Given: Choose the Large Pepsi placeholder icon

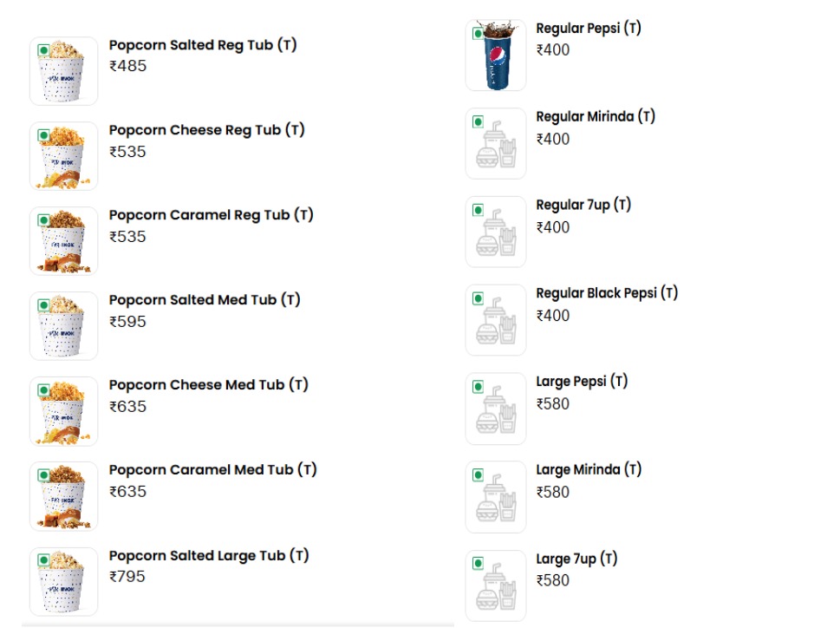Looking at the screenshot, I should tap(496, 409).
